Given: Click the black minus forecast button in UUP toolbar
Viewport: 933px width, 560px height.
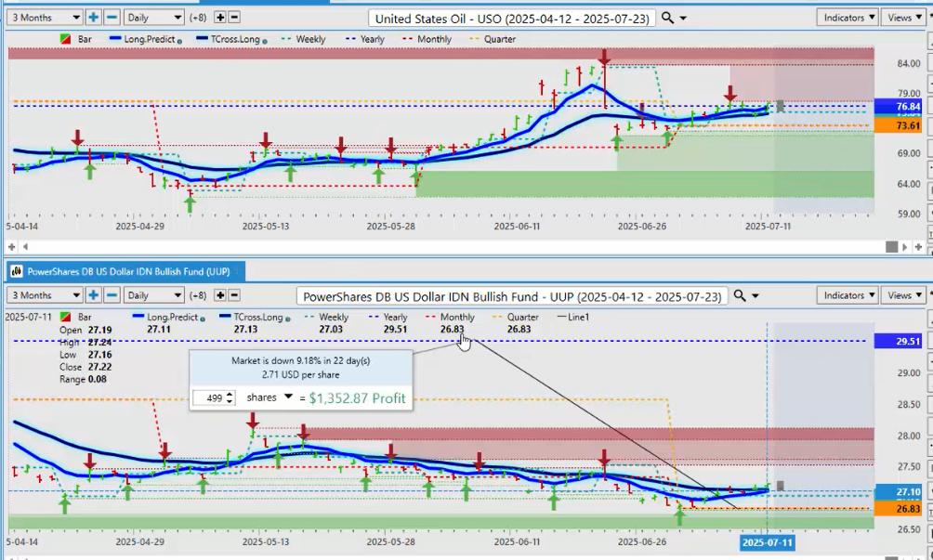Looking at the screenshot, I should (233, 295).
